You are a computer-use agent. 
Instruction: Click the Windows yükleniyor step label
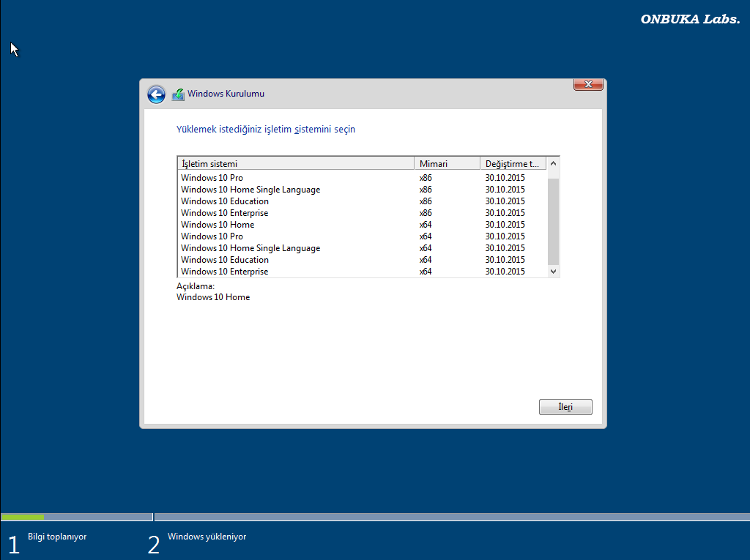pyautogui.click(x=207, y=537)
